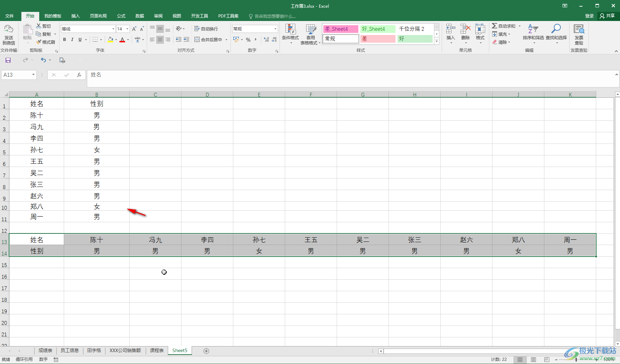Click AutoSum (自动求和)

[x=503, y=26]
